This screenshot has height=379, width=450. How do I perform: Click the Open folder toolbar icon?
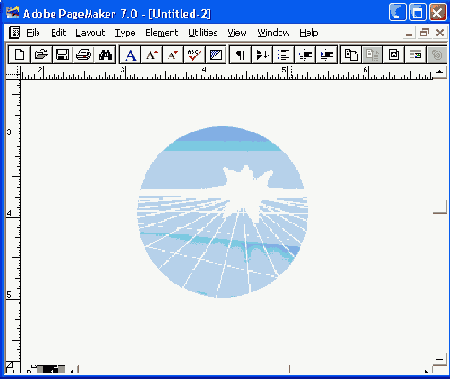click(x=41, y=55)
